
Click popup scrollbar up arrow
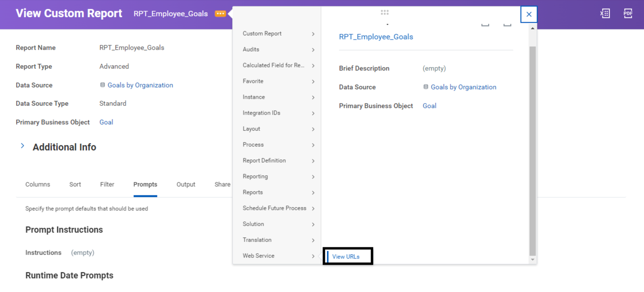pos(533,29)
